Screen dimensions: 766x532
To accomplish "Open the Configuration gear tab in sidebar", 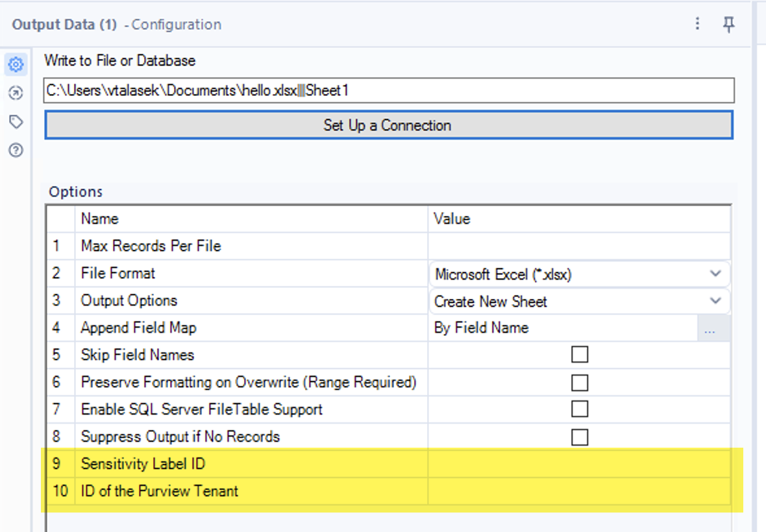I will (16, 64).
